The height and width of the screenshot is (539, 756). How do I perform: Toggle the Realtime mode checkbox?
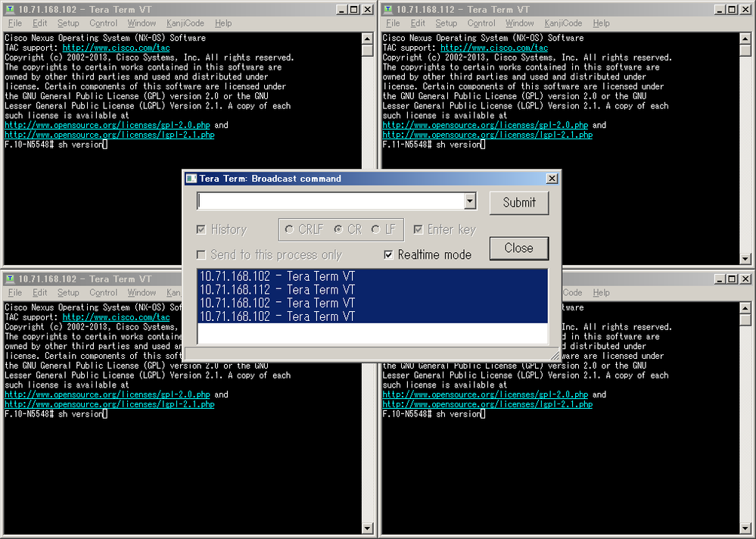389,254
